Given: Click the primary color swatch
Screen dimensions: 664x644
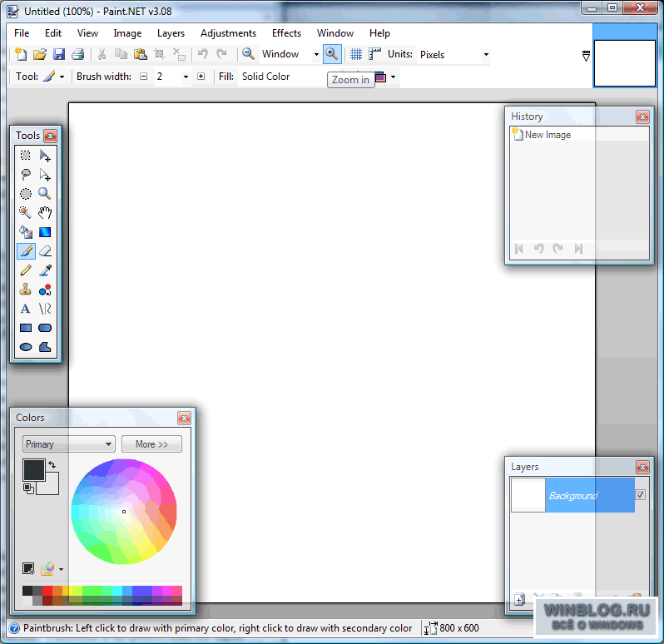Looking at the screenshot, I should pos(33,470).
